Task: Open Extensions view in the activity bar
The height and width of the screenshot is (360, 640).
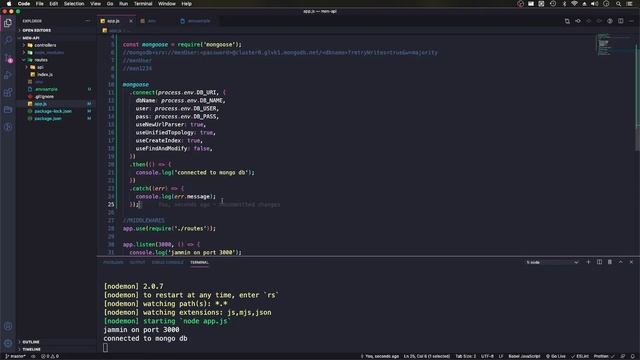Action: tap(8, 93)
